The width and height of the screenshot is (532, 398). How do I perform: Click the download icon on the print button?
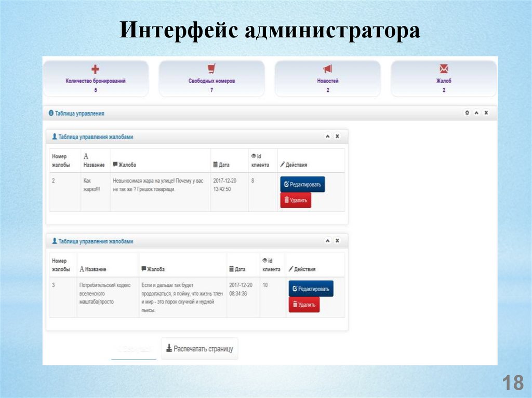click(169, 348)
